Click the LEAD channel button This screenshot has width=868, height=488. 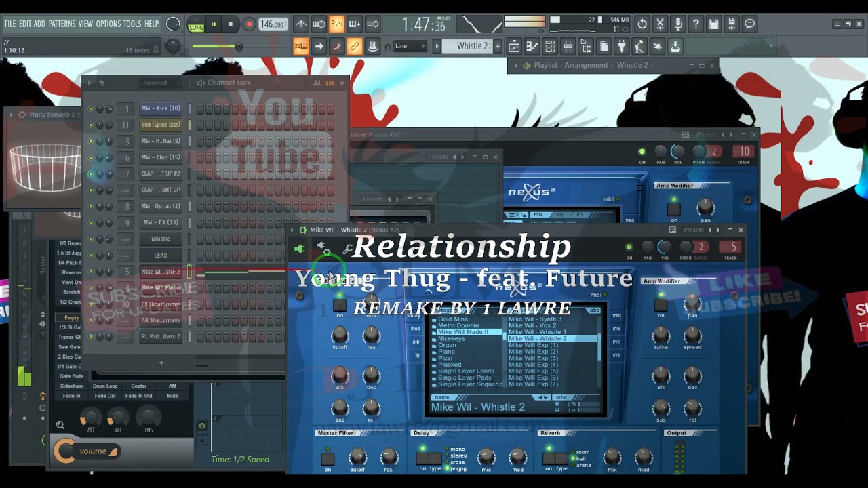pos(161,256)
